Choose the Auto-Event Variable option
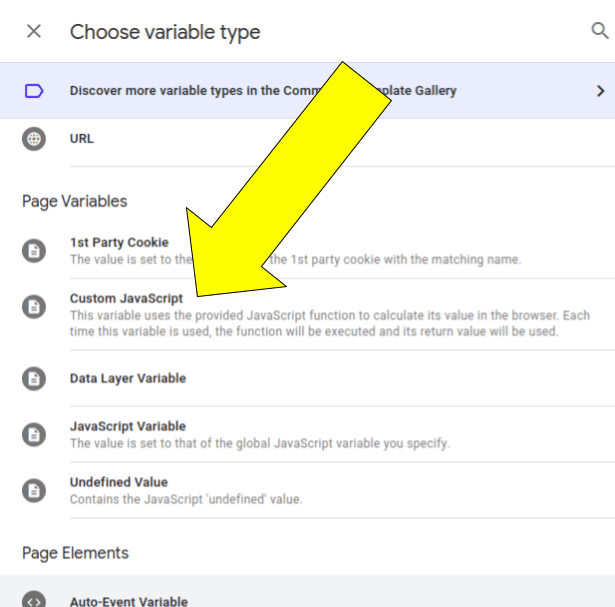Viewport: 615px width, 607px height. pos(128,601)
